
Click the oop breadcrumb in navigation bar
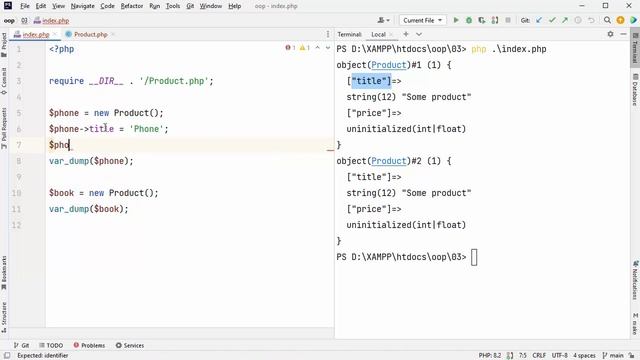coord(9,20)
